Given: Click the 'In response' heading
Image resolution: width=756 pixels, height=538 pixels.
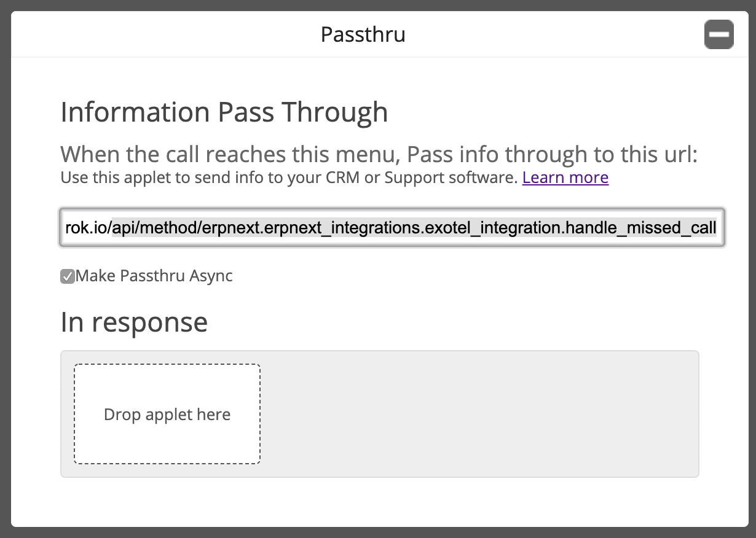Looking at the screenshot, I should click(134, 322).
